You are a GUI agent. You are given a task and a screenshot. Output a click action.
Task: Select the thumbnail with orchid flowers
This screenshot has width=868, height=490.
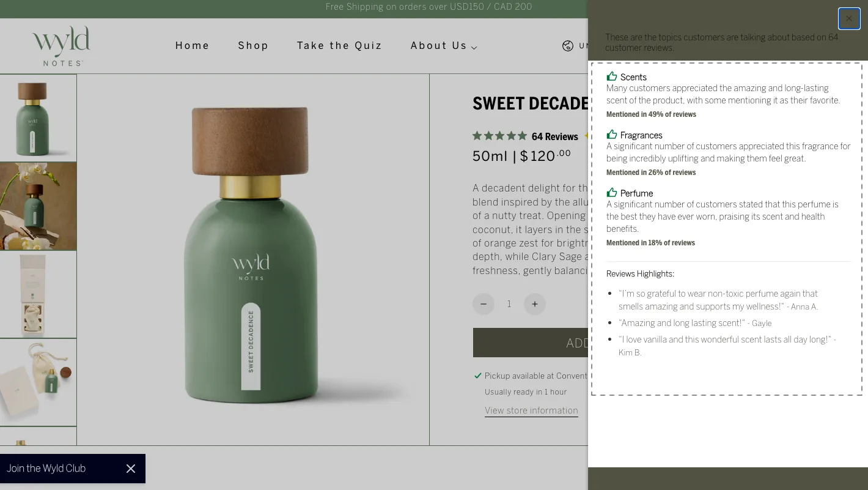[38, 206]
